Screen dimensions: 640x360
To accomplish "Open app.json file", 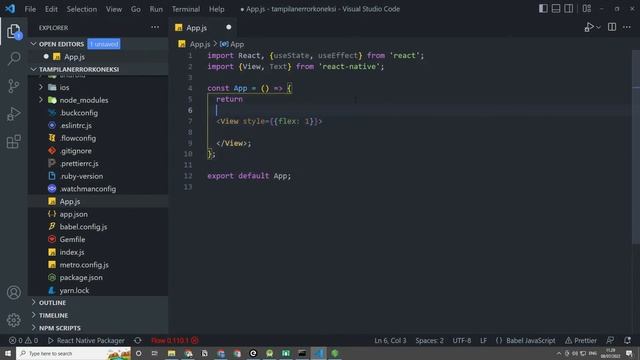I will pyautogui.click(x=98, y=214).
